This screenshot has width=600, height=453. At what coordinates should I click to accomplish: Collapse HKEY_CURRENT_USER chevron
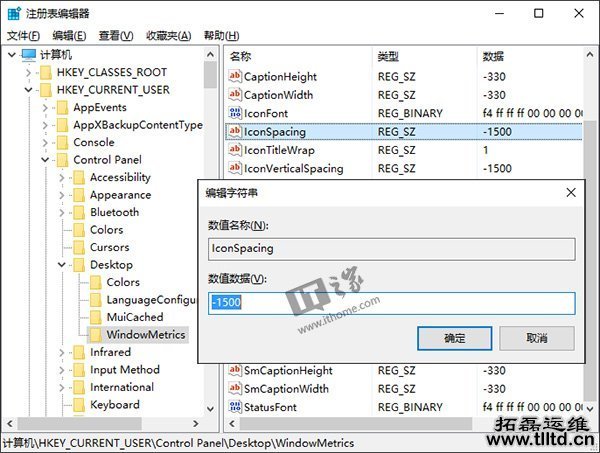(28, 90)
